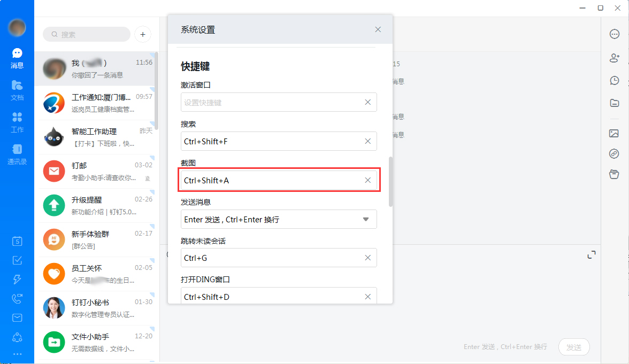Image resolution: width=629 pixels, height=364 pixels.
Task: Click the plus button next to search
Action: pos(142,34)
